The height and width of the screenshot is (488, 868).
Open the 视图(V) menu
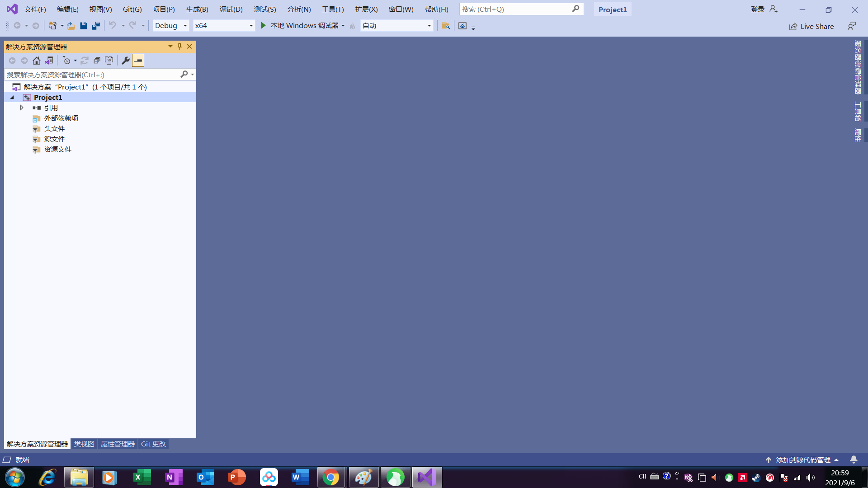pos(100,9)
